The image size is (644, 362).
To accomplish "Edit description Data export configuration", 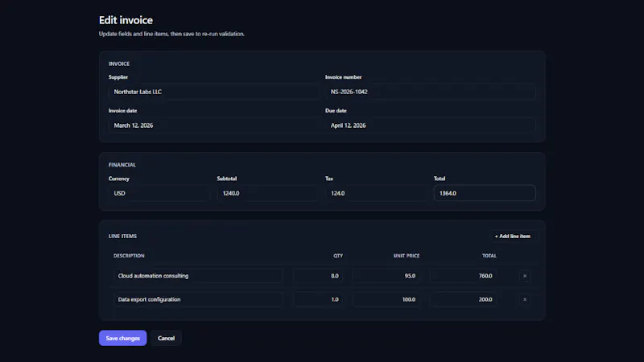I will (197, 299).
